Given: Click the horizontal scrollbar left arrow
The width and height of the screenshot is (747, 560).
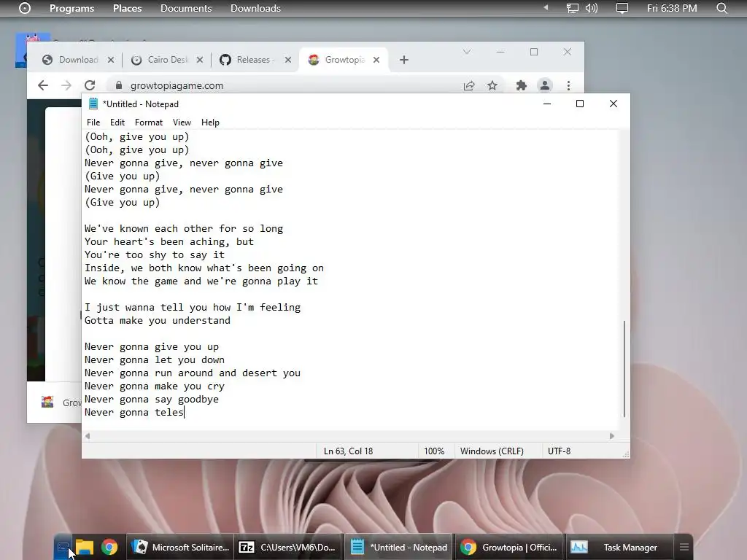Looking at the screenshot, I should [x=88, y=436].
